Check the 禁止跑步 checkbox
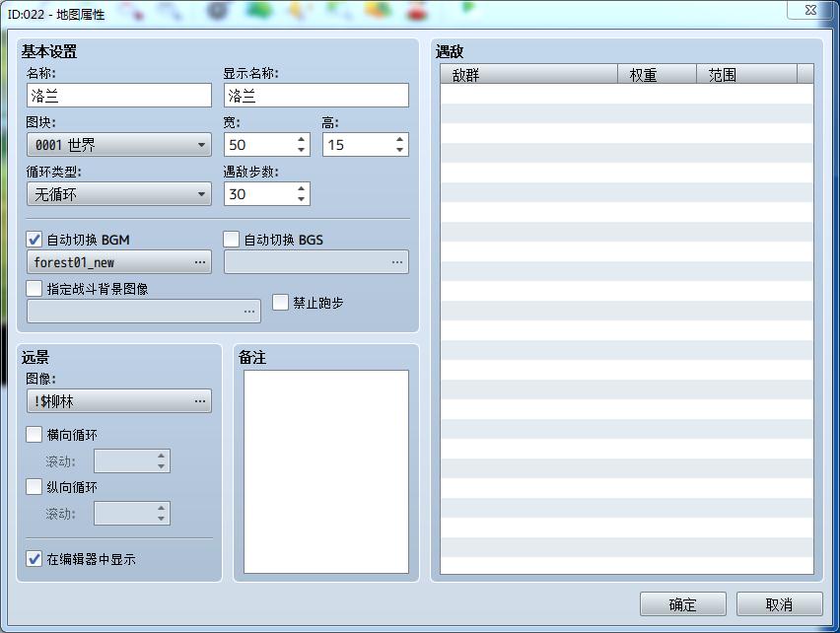This screenshot has width=840, height=633. pyautogui.click(x=281, y=302)
